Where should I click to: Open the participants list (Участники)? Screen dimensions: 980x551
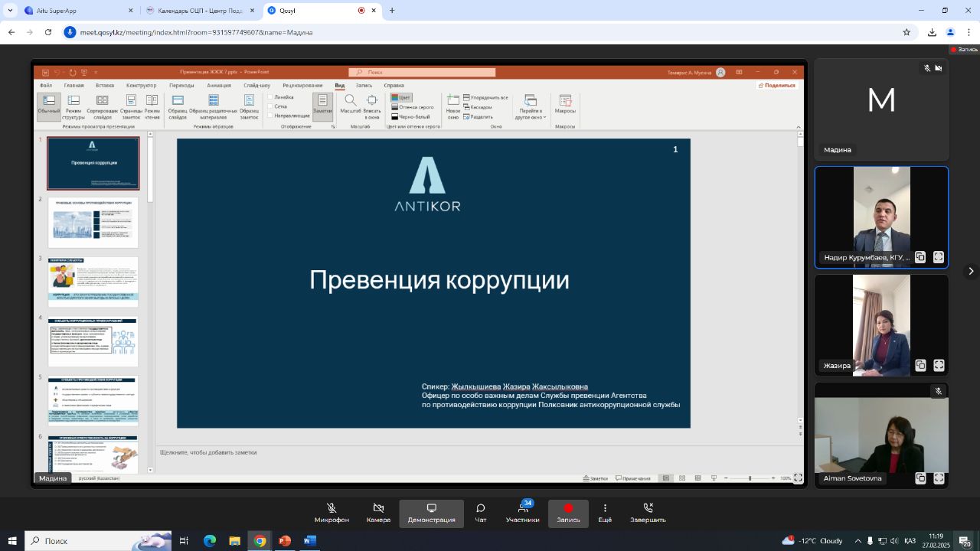[x=522, y=513]
